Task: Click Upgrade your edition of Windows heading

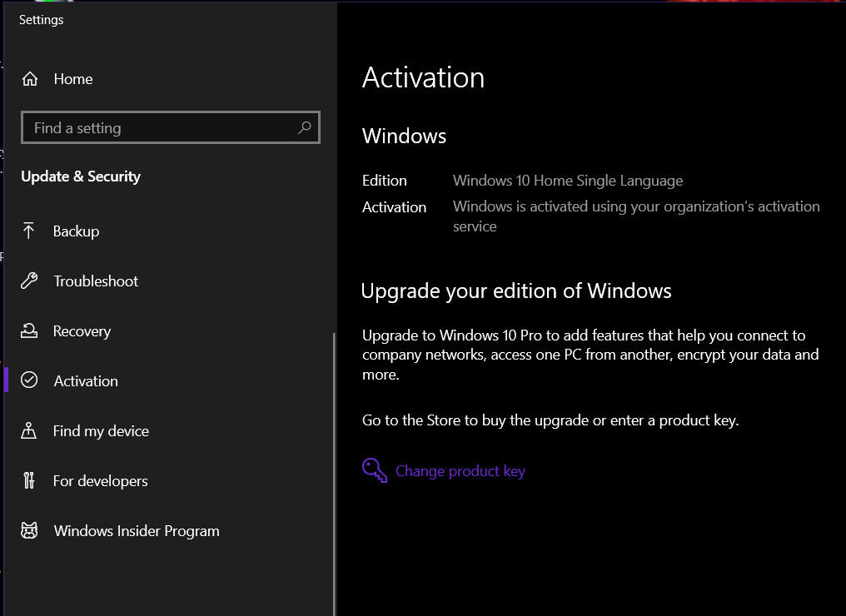Action: (516, 291)
